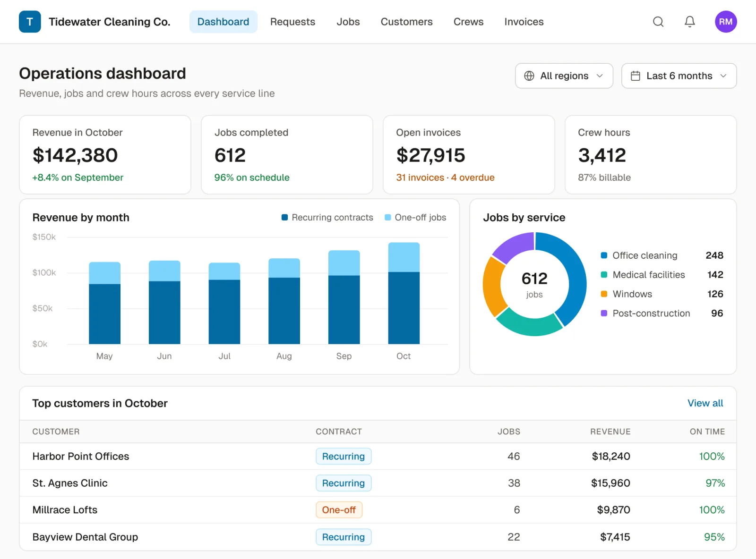Select the May revenue bar
This screenshot has width=756, height=559.
click(x=104, y=303)
